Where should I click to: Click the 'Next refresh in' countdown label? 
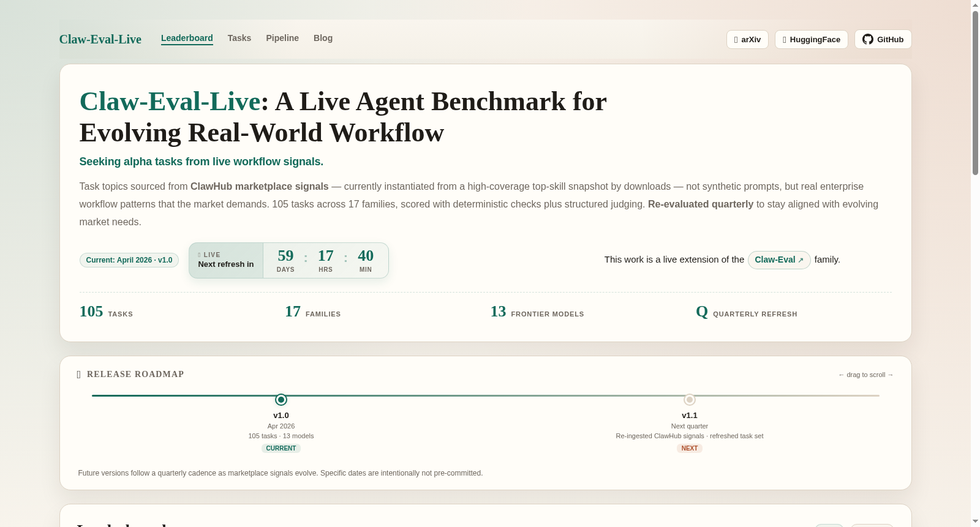click(x=225, y=264)
